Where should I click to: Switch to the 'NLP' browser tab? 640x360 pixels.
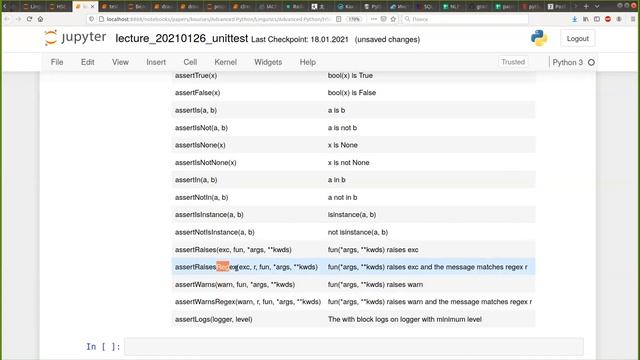451,7
